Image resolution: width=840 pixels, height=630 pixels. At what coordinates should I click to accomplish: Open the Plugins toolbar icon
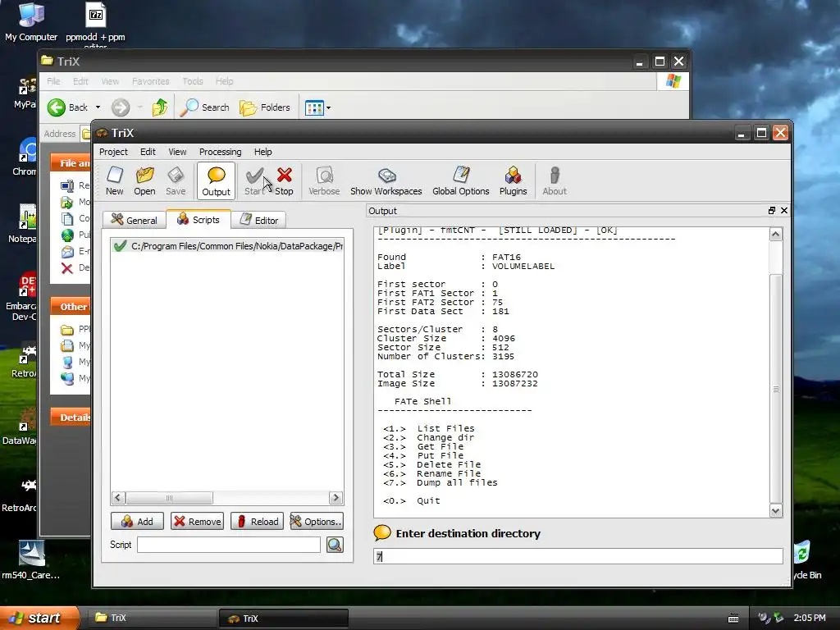coord(514,181)
